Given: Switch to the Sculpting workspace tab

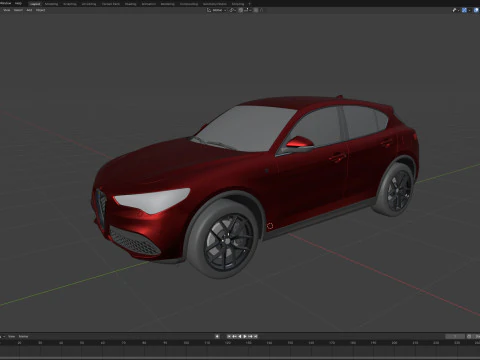Looking at the screenshot, I should pyautogui.click(x=70, y=4).
